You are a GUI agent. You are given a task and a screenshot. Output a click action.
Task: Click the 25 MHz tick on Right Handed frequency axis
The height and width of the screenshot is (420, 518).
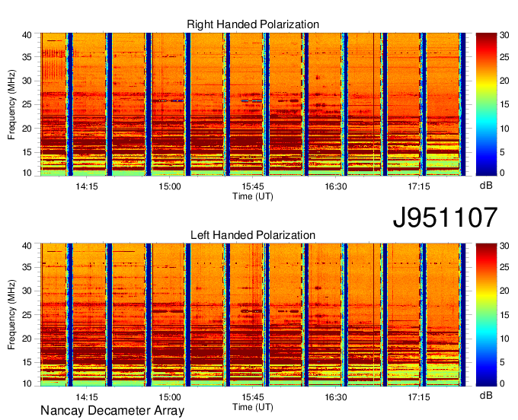[x=27, y=104]
